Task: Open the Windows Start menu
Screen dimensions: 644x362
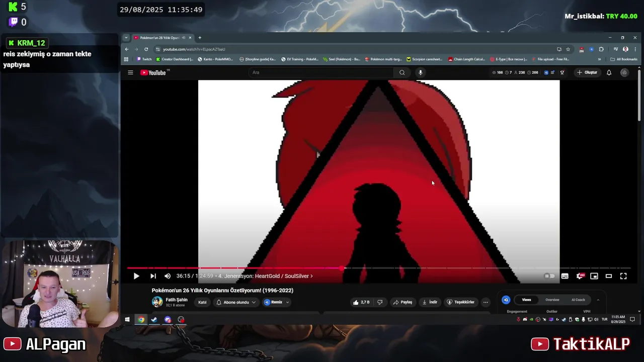Action: tap(127, 320)
